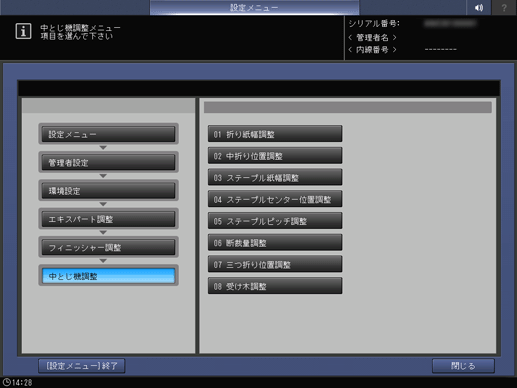
Task: Go to 管理者設定 in the breadcrumb list
Action: click(108, 162)
